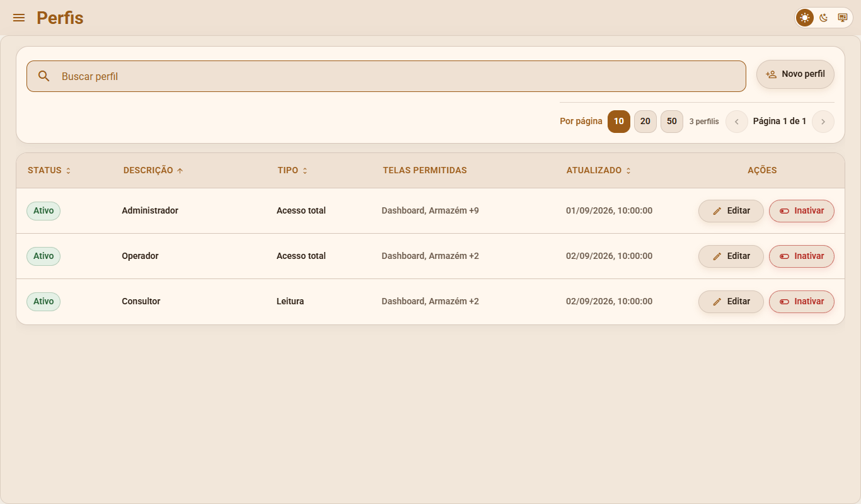Edit the Consultor profile
Screen dimensions: 861x504
pos(731,302)
